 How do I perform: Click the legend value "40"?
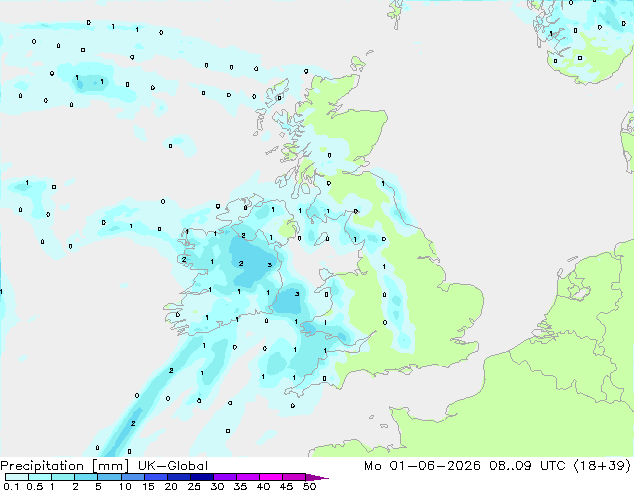pos(263,486)
